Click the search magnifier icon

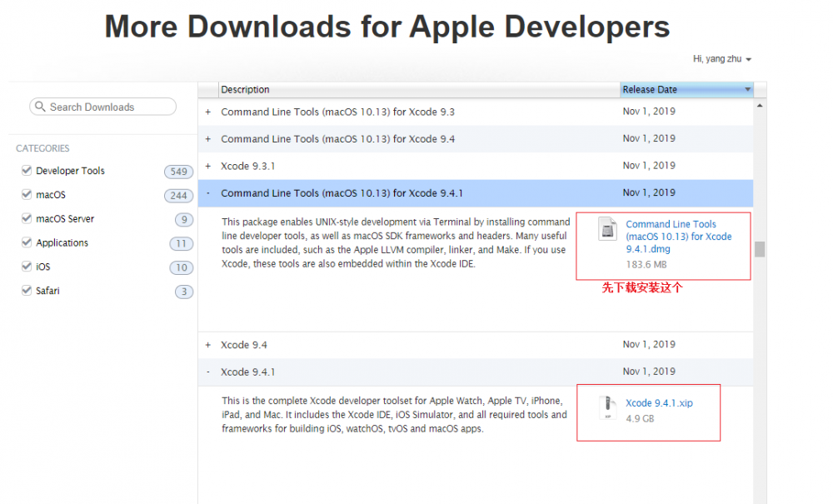click(x=40, y=107)
